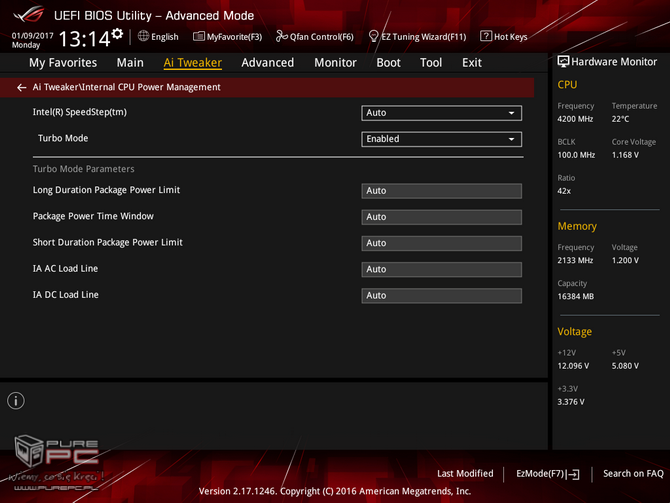Click the CPU frequency 4200 MHz value

[x=575, y=119]
